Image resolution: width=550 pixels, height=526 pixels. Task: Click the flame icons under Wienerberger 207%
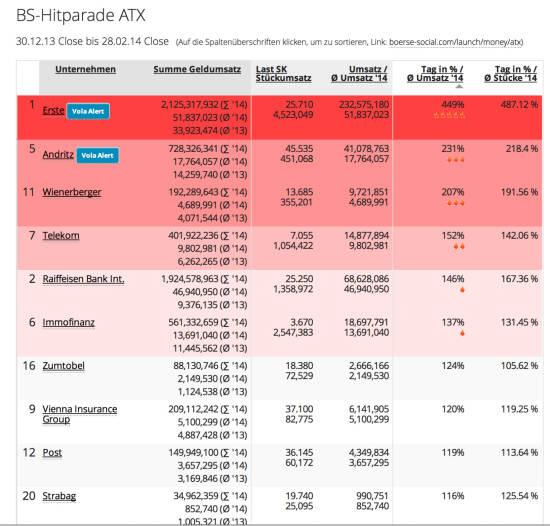pos(456,203)
